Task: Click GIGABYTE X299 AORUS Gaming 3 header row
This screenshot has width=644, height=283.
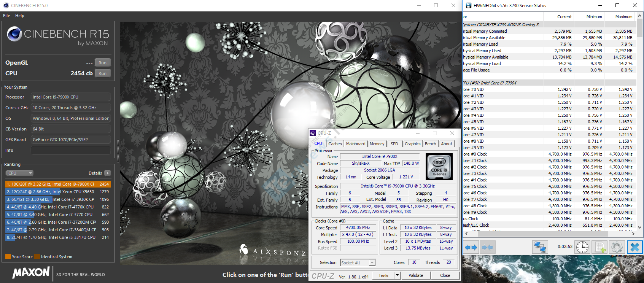Action: tap(549, 25)
